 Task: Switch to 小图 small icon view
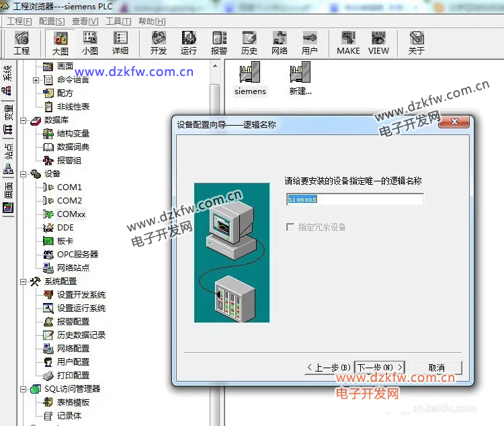[x=90, y=43]
